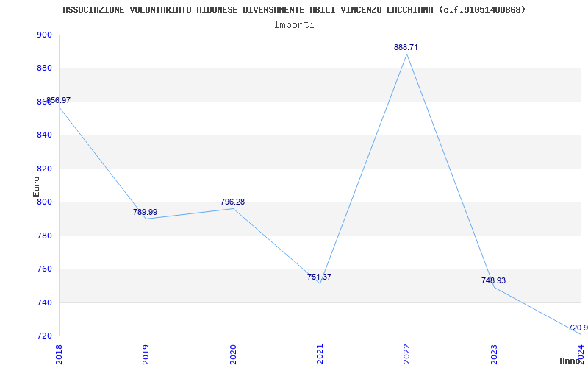Viewport: 588px width, 368px height.
Task: Click the 800 y-axis tick label
Action: click(x=44, y=202)
